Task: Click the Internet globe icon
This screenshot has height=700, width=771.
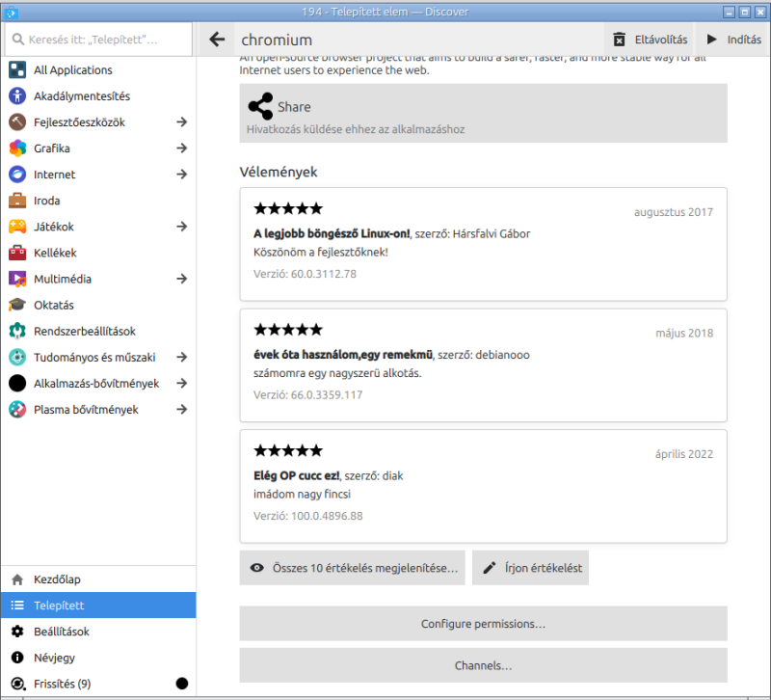Action: (x=17, y=175)
